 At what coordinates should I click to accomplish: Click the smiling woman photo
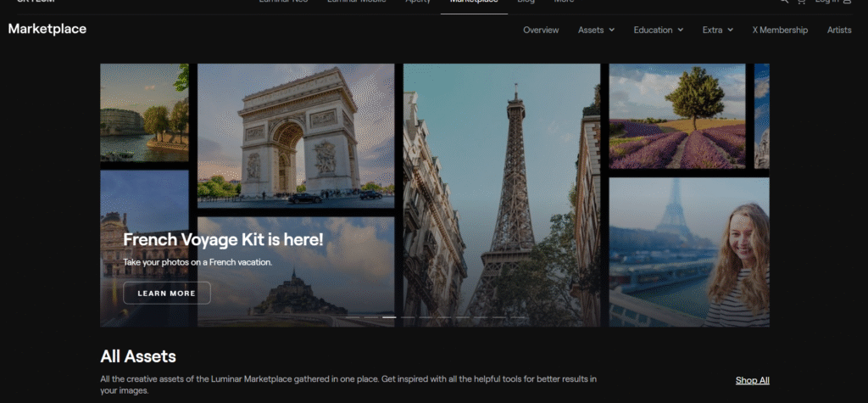tap(689, 252)
